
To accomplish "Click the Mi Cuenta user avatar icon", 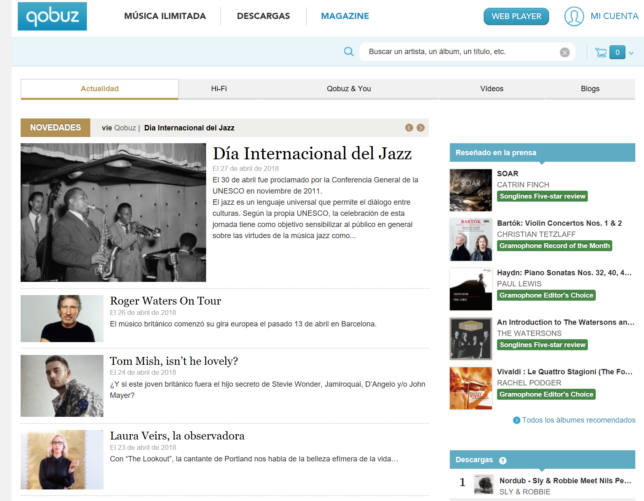I will [574, 16].
